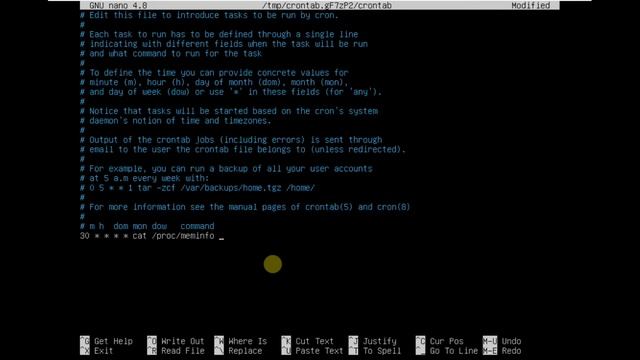This screenshot has width=640, height=360.
Task: Choose the Replace shortcut
Action: coord(244,351)
